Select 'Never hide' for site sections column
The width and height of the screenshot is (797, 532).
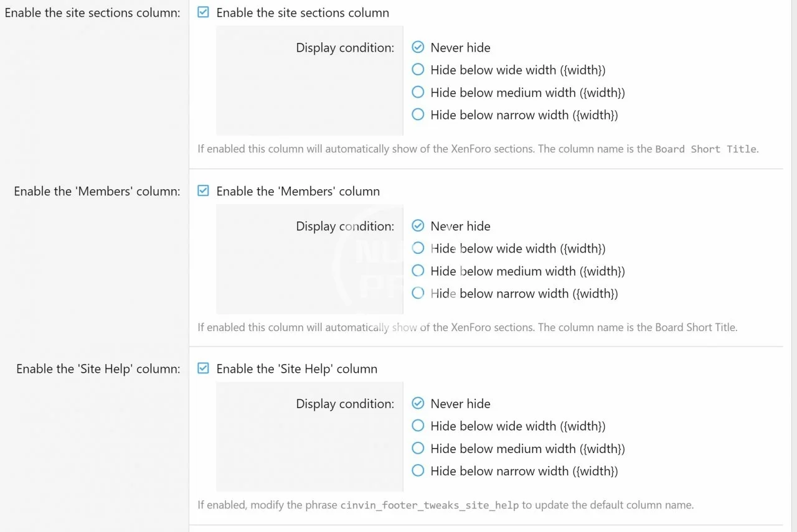click(418, 47)
